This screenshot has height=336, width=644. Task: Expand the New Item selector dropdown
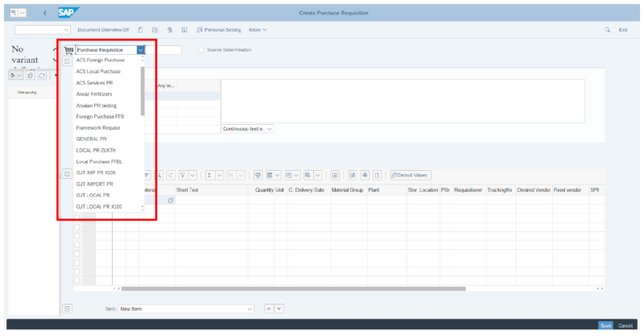pyautogui.click(x=250, y=309)
